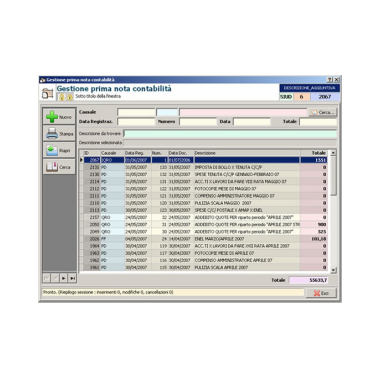
Task: Click the Data input field
Action: [x=252, y=122]
